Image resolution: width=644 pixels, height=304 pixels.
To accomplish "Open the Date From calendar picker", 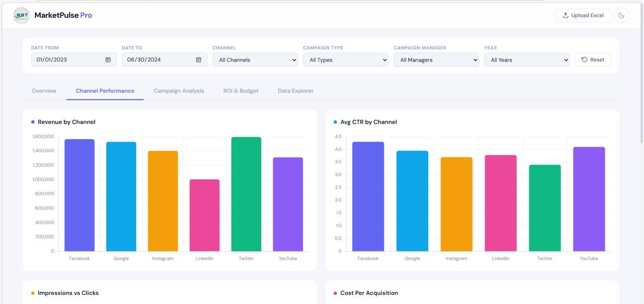I will tap(108, 59).
